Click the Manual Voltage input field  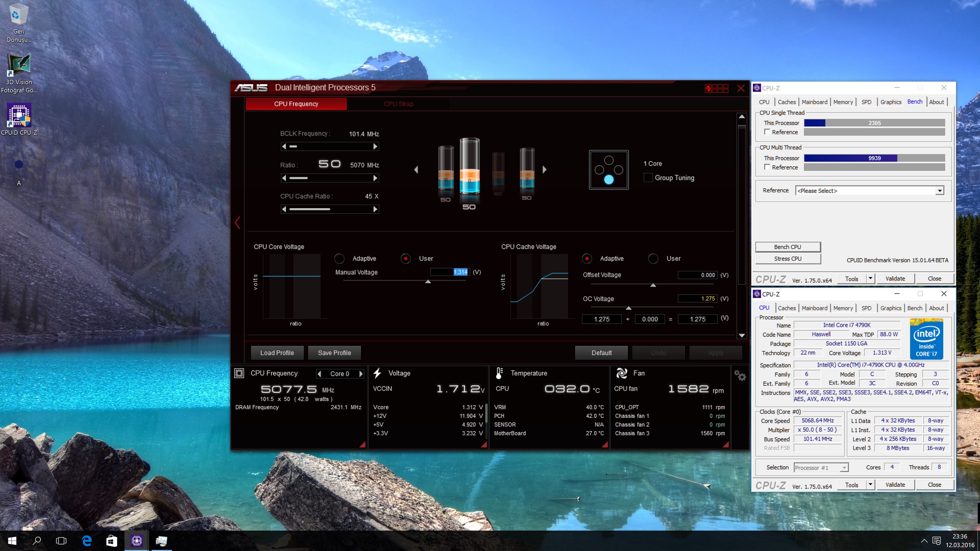click(450, 272)
